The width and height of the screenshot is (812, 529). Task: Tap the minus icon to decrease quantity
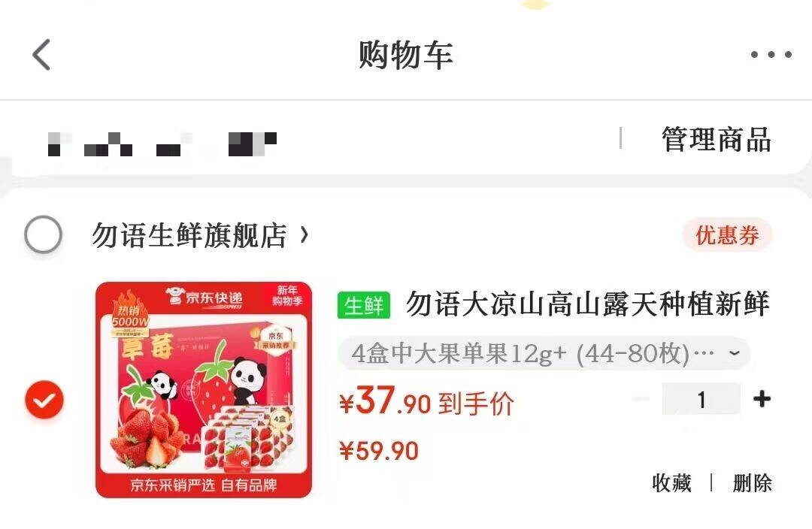641,399
